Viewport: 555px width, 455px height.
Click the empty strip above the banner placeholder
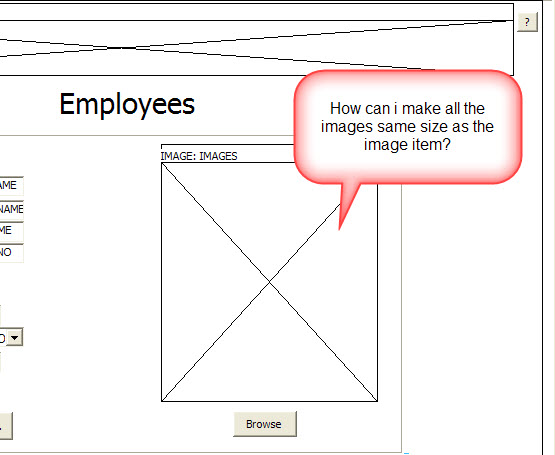point(256,12)
